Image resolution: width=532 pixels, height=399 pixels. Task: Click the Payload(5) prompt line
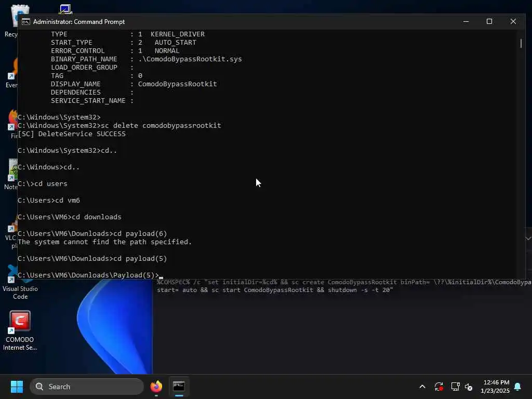(90, 275)
